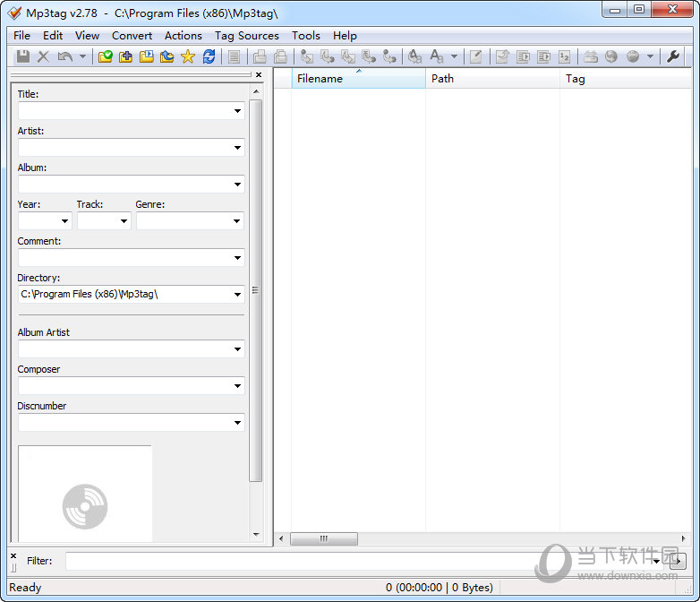700x602 pixels.
Task: Click the second grayed globe tag source icon
Action: pos(633,56)
